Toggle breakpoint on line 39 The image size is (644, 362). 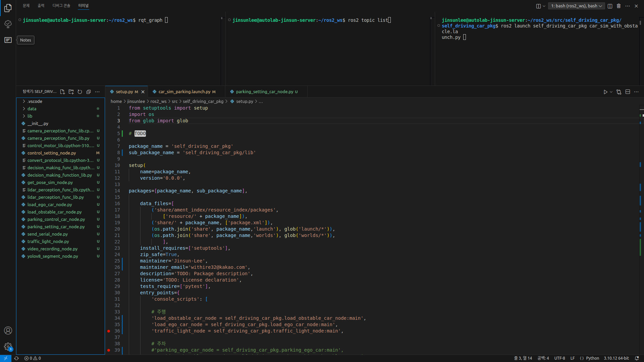[109, 350]
